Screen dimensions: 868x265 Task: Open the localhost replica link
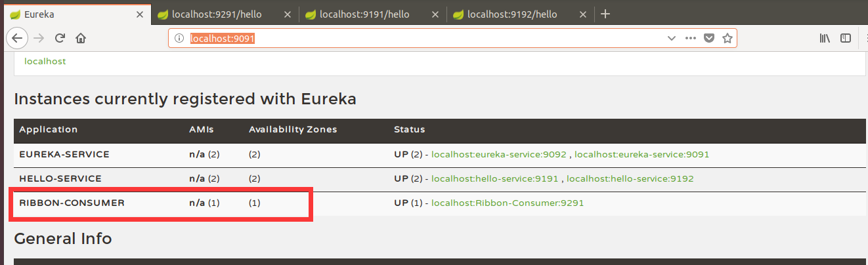tap(45, 62)
